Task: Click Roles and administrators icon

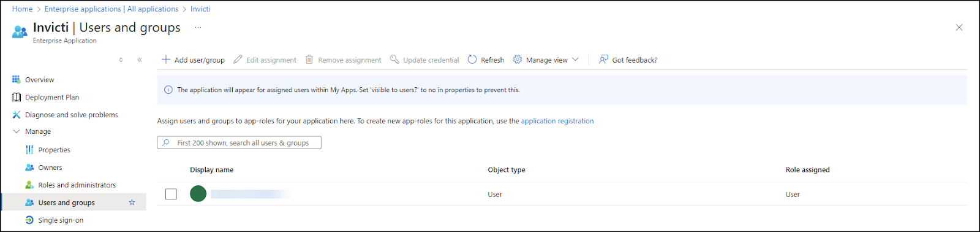Action: pos(29,185)
